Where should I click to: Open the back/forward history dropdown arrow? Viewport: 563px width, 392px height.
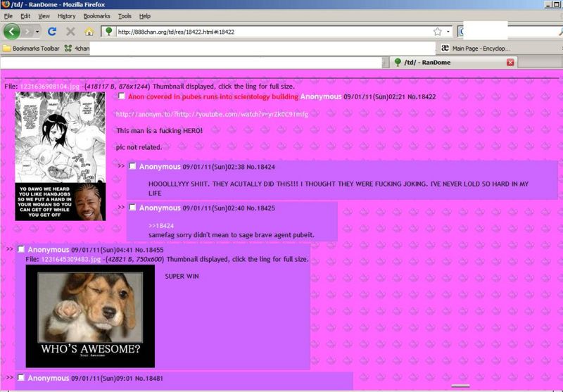37,32
